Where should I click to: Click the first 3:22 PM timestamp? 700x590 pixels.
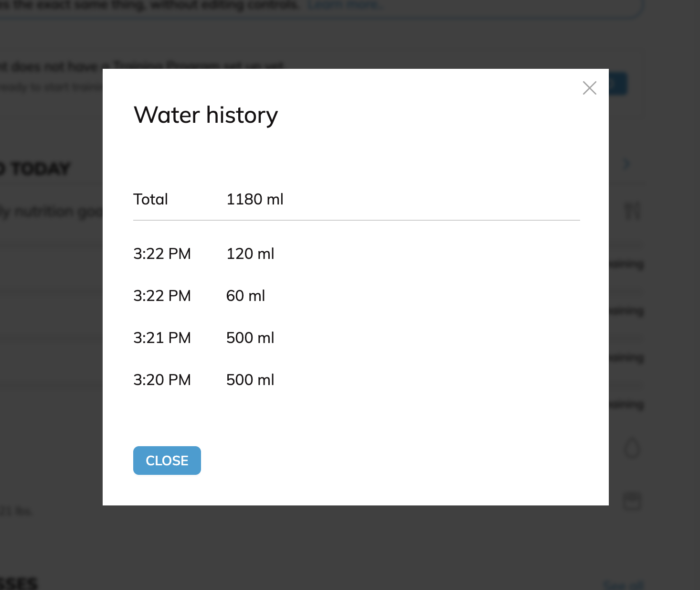(x=162, y=254)
